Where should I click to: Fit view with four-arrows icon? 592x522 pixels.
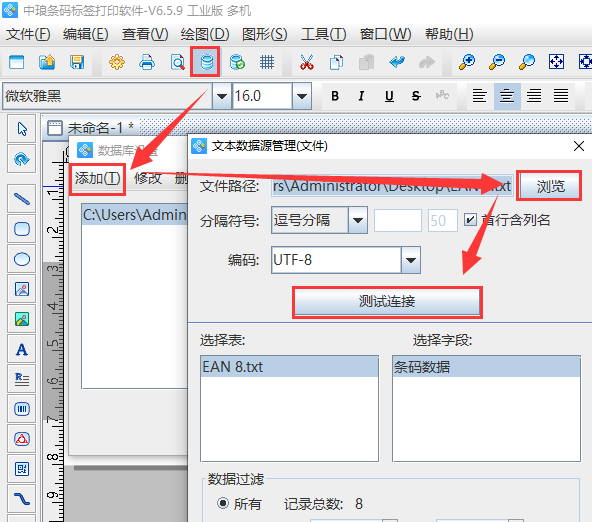pos(557,62)
